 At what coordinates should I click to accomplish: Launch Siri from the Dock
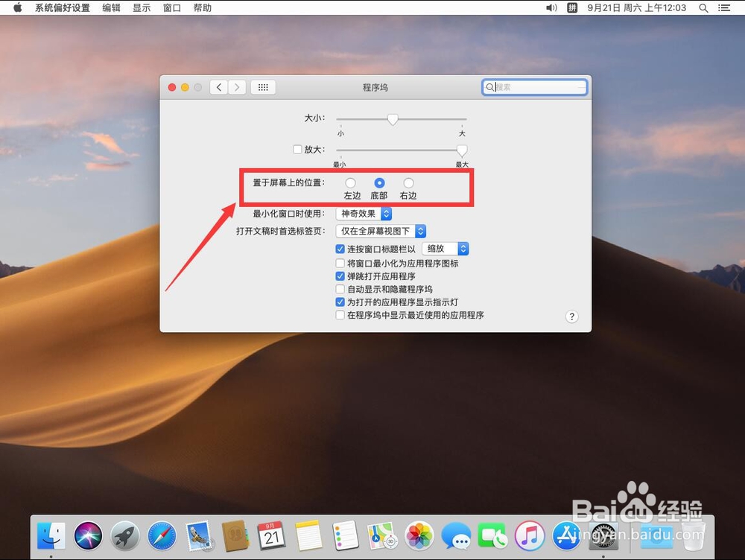pos(87,535)
